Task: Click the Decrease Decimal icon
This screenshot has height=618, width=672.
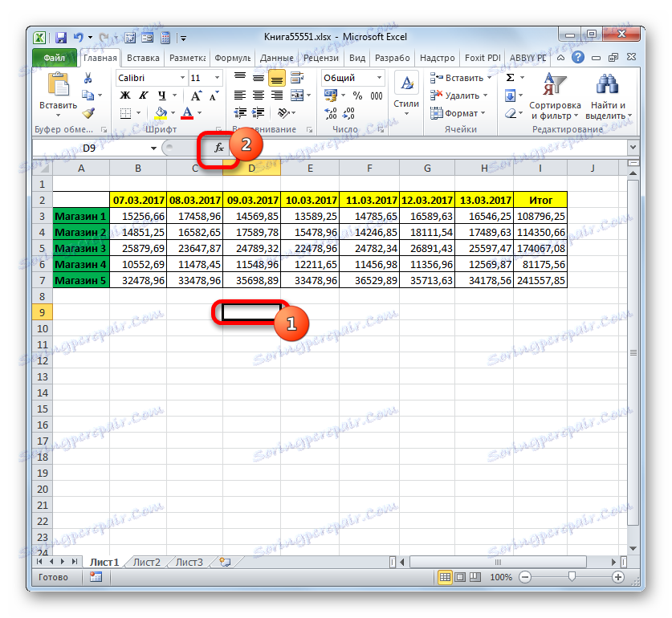Action: (348, 113)
